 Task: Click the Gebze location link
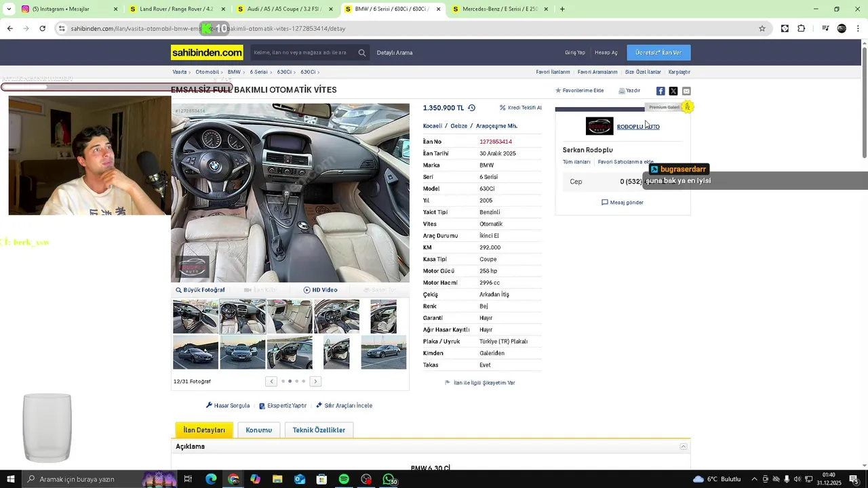pos(459,126)
